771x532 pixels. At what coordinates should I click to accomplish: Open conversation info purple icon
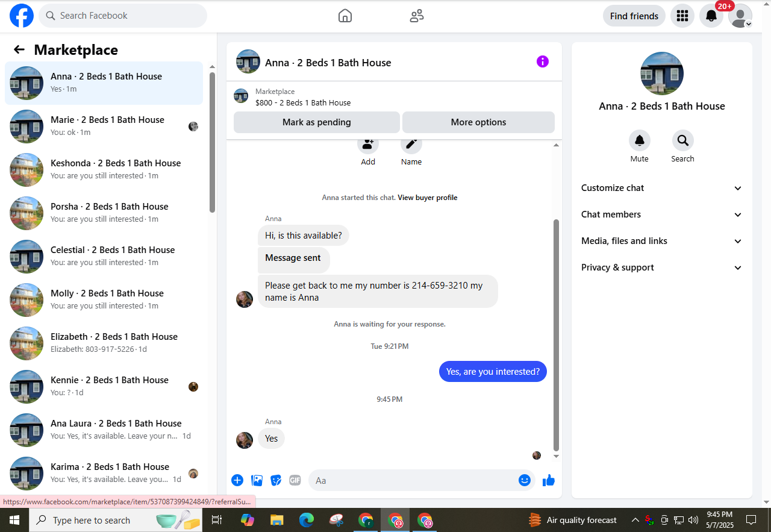tap(543, 61)
